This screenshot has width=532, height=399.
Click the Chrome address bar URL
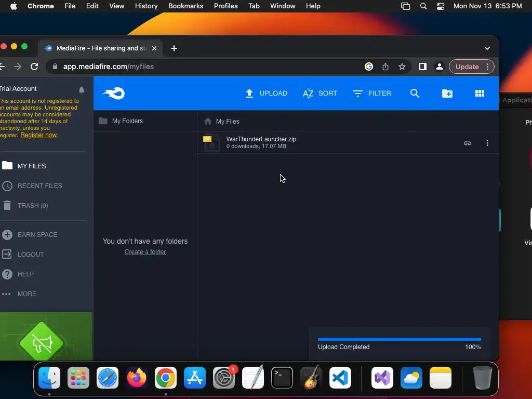[109, 67]
